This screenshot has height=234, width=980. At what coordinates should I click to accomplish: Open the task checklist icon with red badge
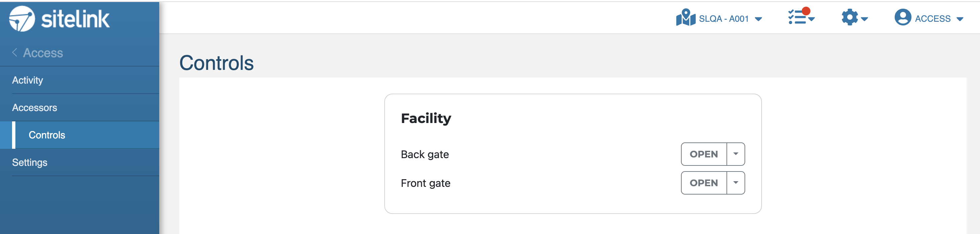click(x=797, y=17)
